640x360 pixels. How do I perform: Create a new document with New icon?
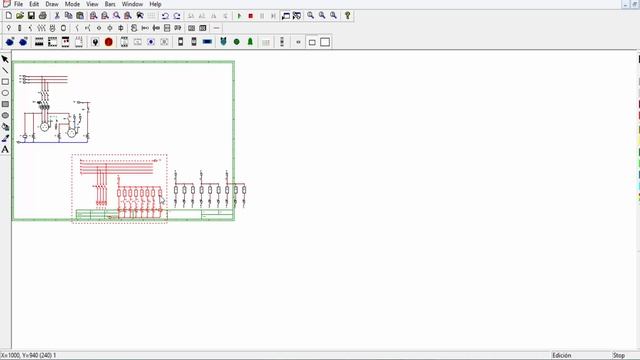(9, 16)
